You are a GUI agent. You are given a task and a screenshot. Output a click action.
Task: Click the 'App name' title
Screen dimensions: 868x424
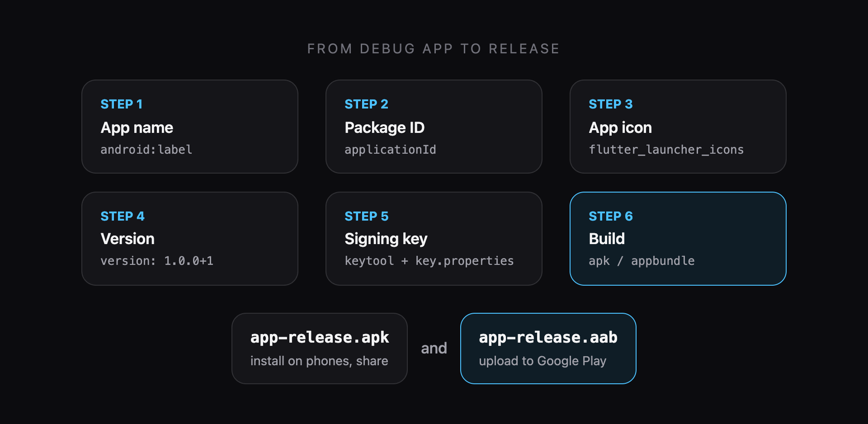pyautogui.click(x=137, y=128)
